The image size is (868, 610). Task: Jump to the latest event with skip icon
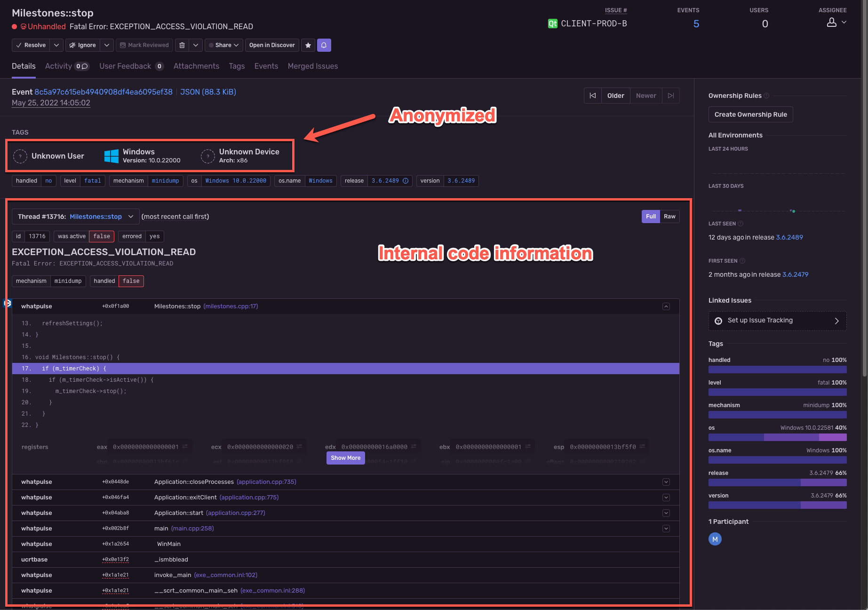pyautogui.click(x=670, y=96)
